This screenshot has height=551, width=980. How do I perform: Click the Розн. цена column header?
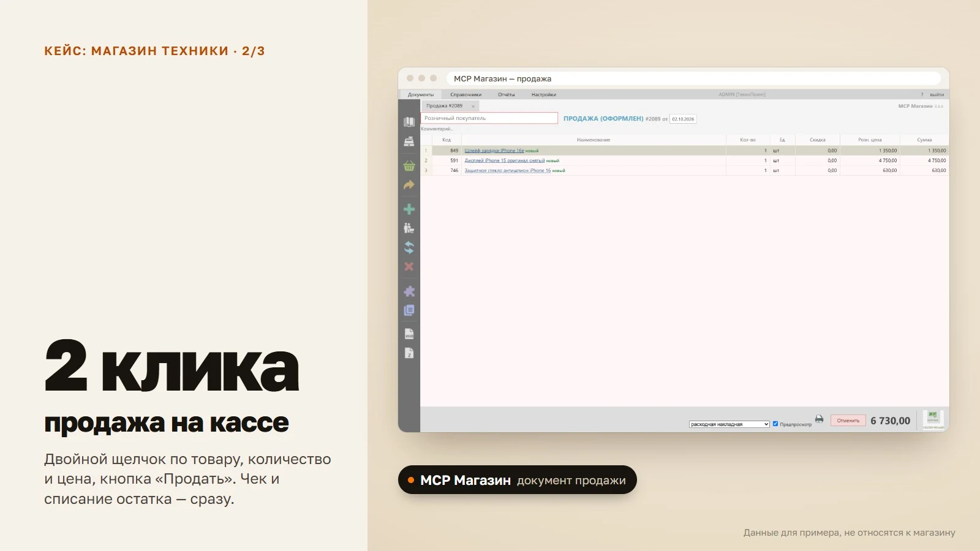(870, 140)
